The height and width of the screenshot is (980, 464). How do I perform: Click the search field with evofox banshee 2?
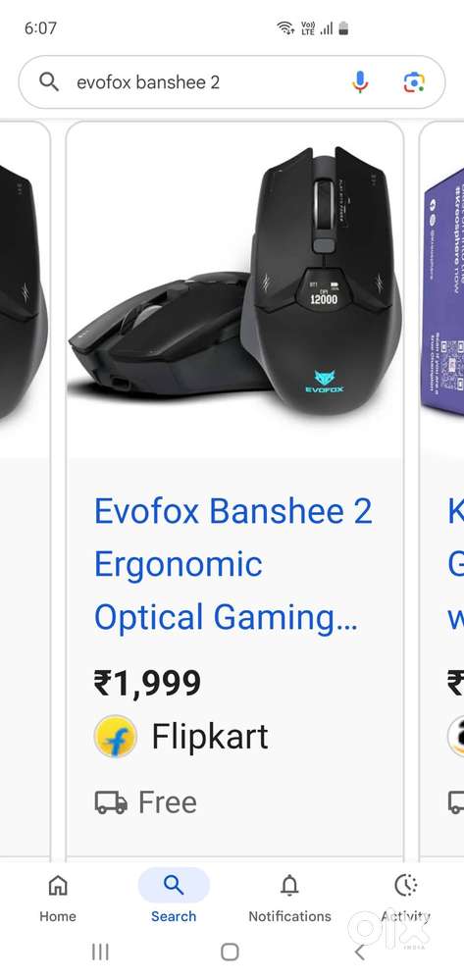[x=232, y=81]
